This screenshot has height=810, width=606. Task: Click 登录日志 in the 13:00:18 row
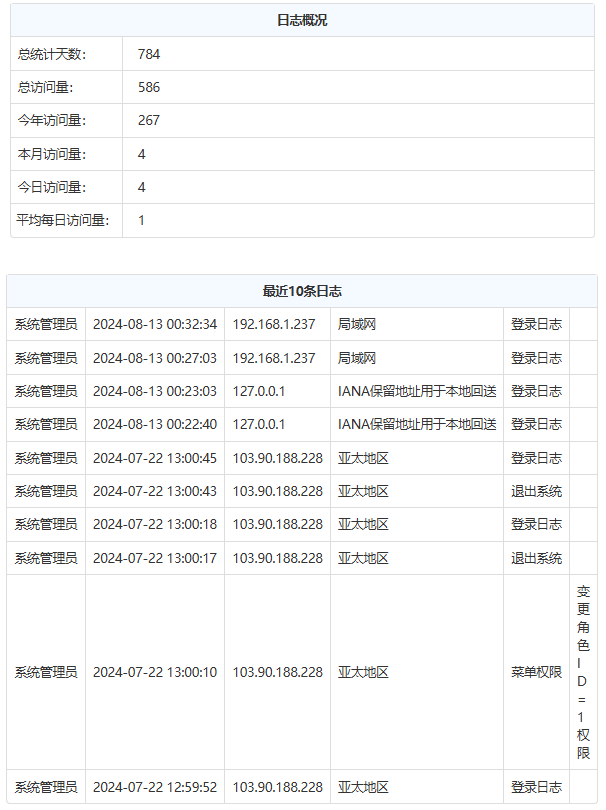point(536,524)
